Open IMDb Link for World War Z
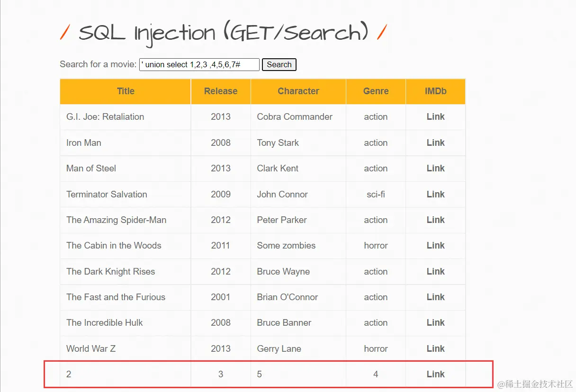 435,349
